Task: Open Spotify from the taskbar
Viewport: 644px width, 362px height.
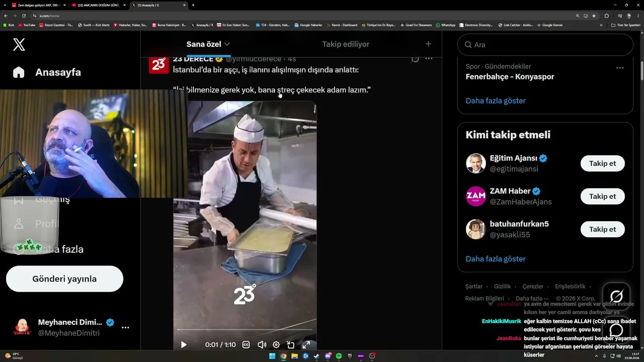Action: click(x=339, y=356)
